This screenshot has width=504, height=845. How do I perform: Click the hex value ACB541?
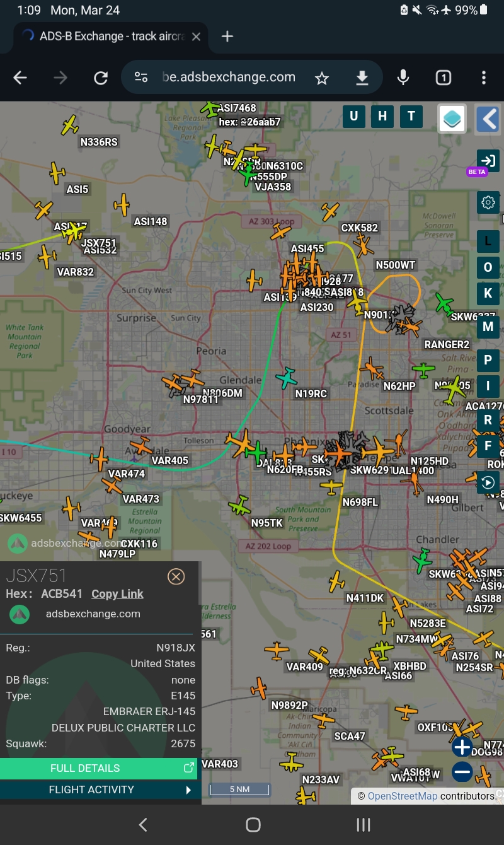[62, 593]
